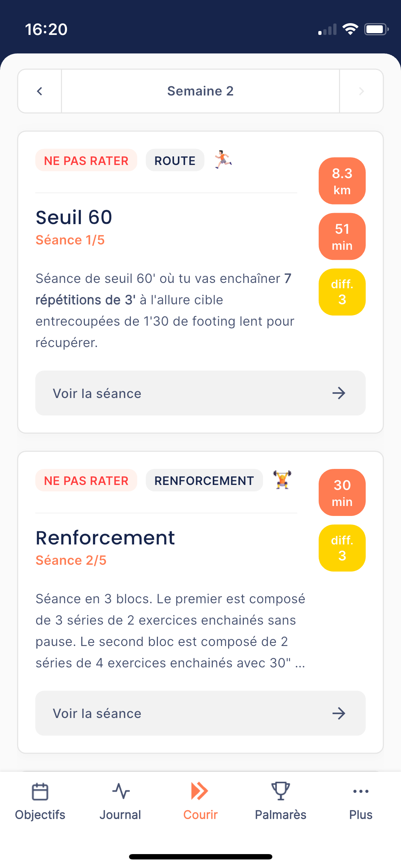Viewport: 401px width, 868px height.
Task: Tap the yellow diff. 3 badge on Seuil 60
Action: (x=342, y=292)
